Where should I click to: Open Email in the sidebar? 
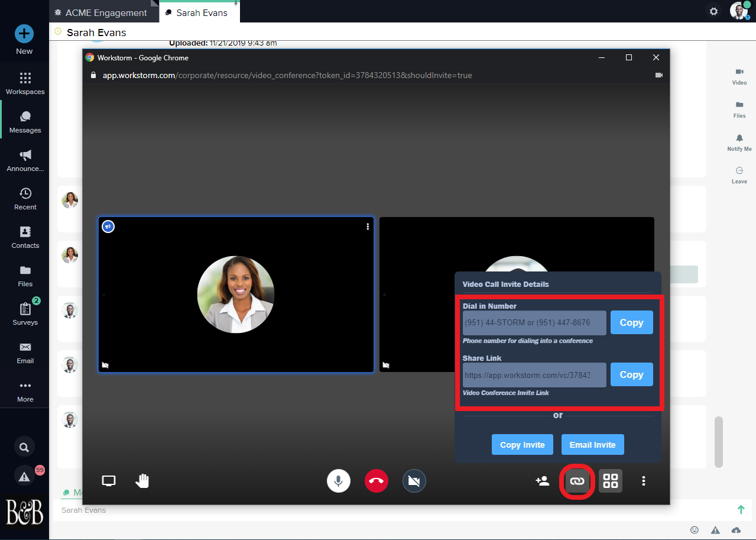pyautogui.click(x=25, y=353)
